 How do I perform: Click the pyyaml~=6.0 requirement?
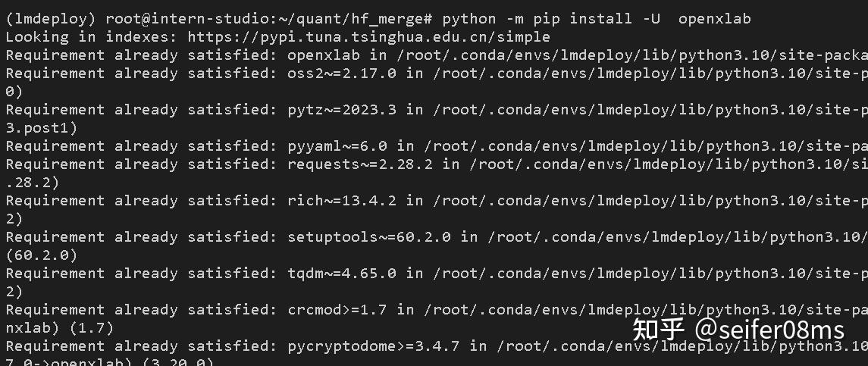coord(337,145)
